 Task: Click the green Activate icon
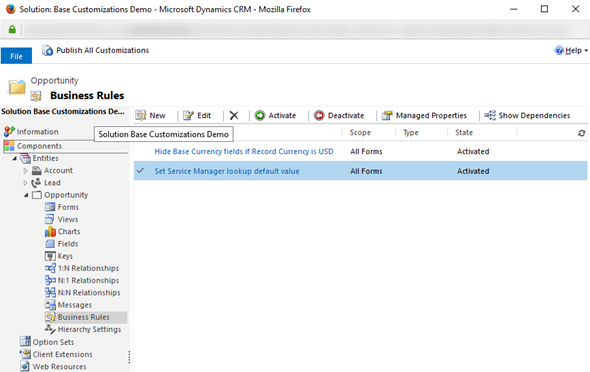tap(260, 115)
